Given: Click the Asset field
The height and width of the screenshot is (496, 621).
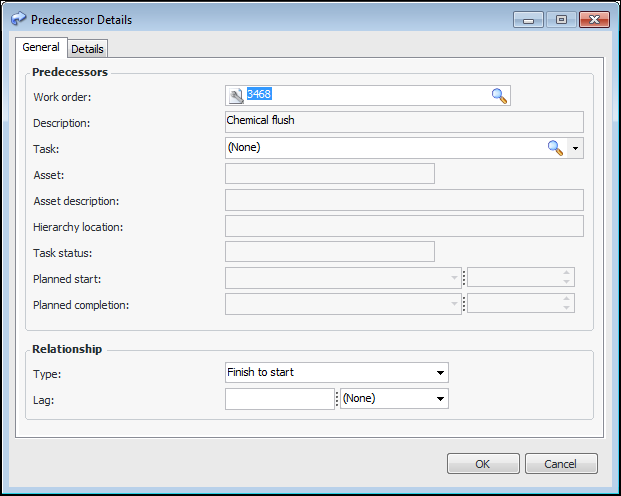Looking at the screenshot, I should [x=330, y=174].
